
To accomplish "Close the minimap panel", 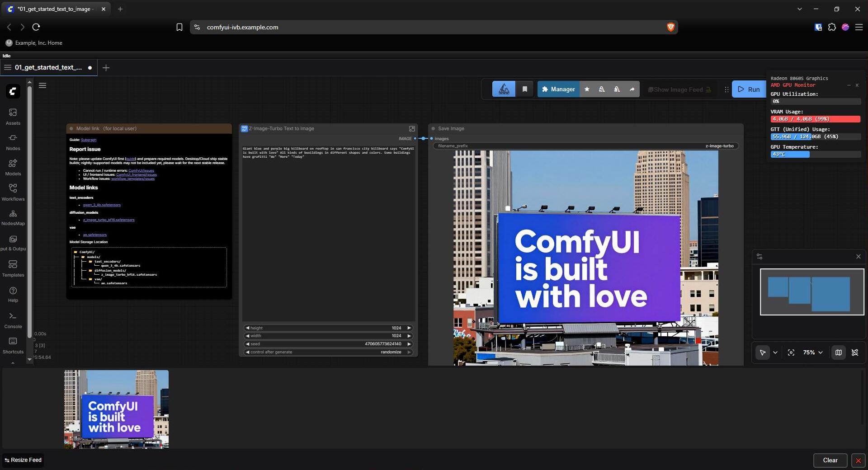I will 859,257.
